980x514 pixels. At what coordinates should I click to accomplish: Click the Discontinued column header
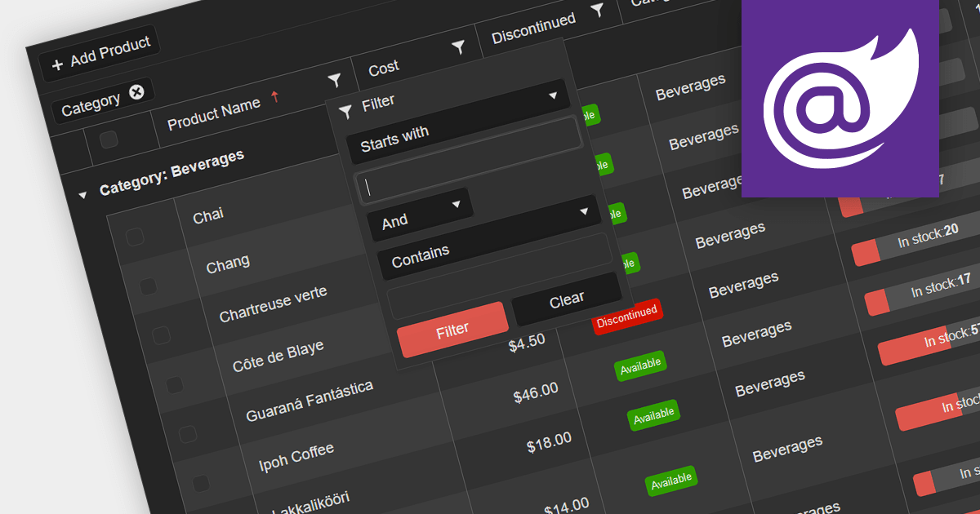tap(533, 28)
